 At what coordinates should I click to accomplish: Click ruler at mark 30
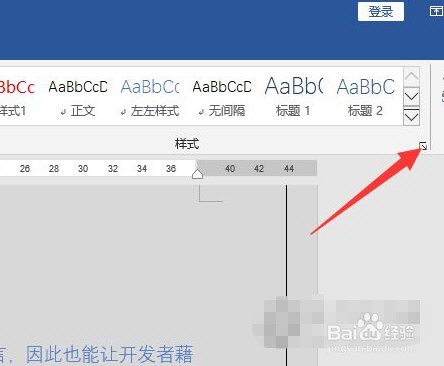(83, 169)
